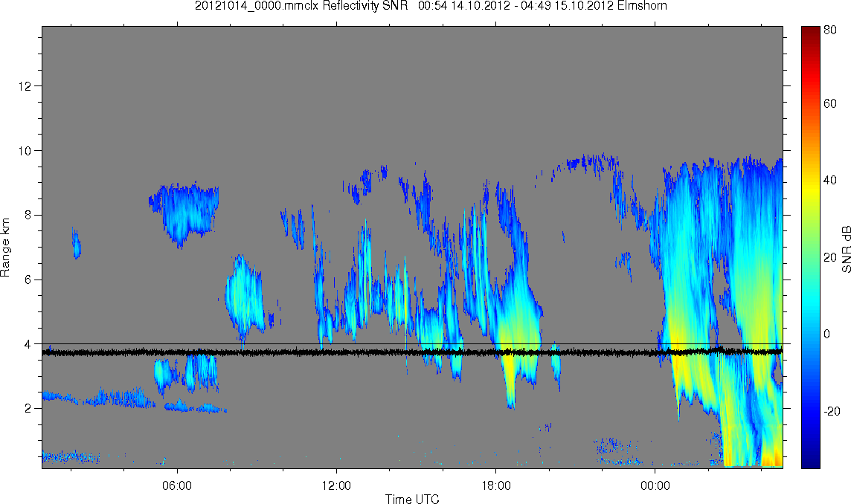Click the 'SNR dB' colorbar label
The width and height of the screenshot is (851, 504).
(x=846, y=250)
